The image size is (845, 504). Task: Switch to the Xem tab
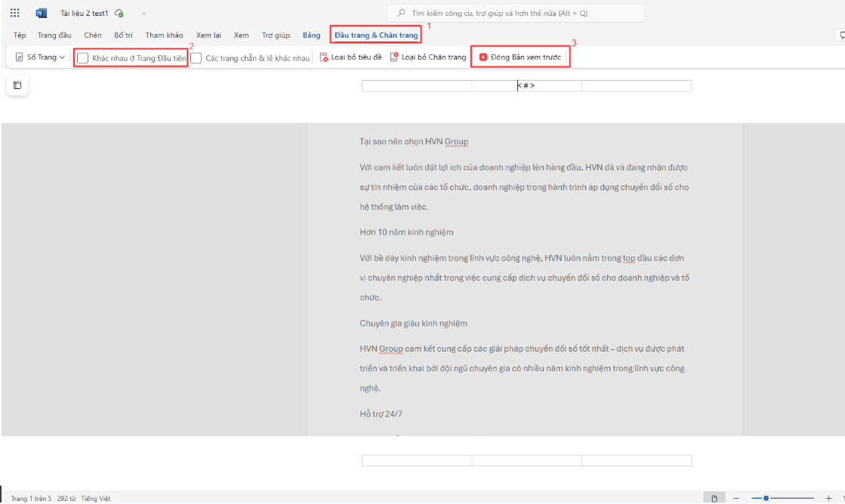(x=242, y=35)
